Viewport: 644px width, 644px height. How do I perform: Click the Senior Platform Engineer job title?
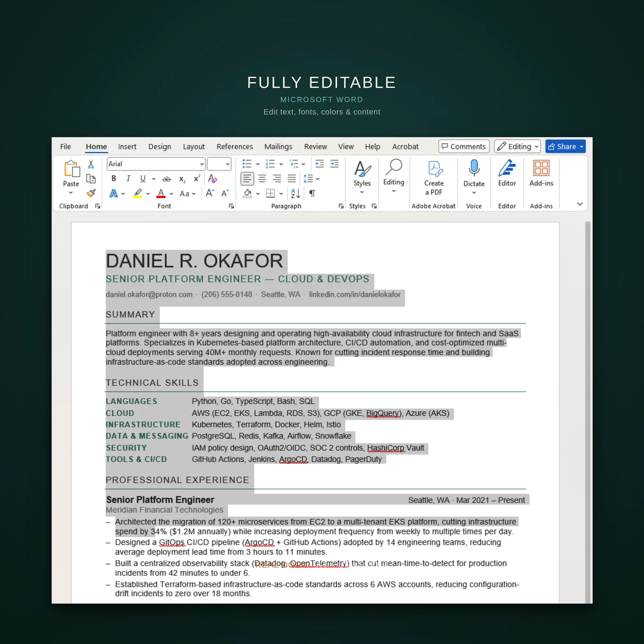pos(160,500)
